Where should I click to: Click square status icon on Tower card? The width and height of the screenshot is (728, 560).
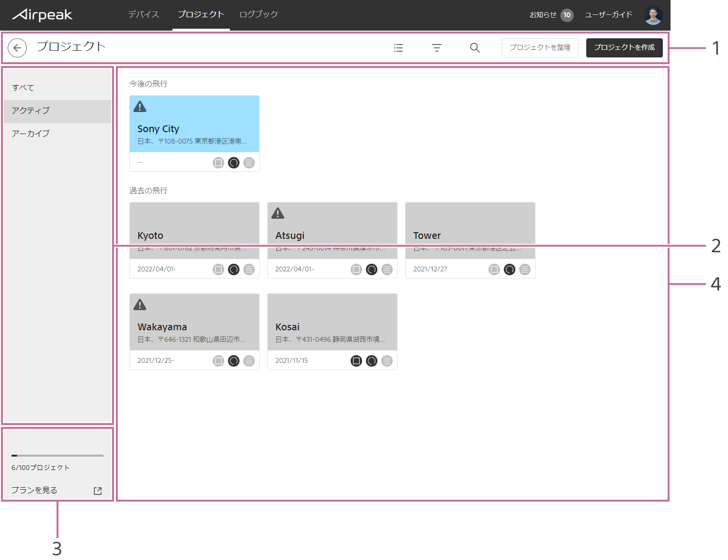coord(494,269)
